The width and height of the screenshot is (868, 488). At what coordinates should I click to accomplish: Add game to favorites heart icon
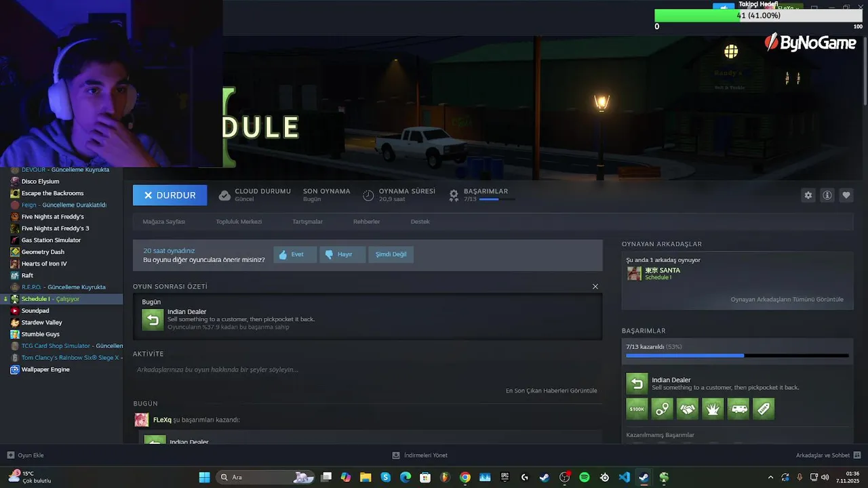click(x=846, y=195)
